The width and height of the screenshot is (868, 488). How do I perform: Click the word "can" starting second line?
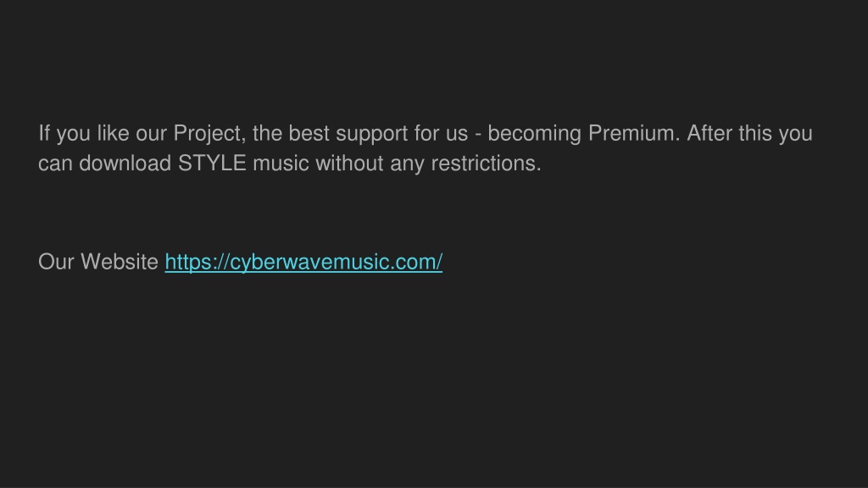click(x=55, y=164)
